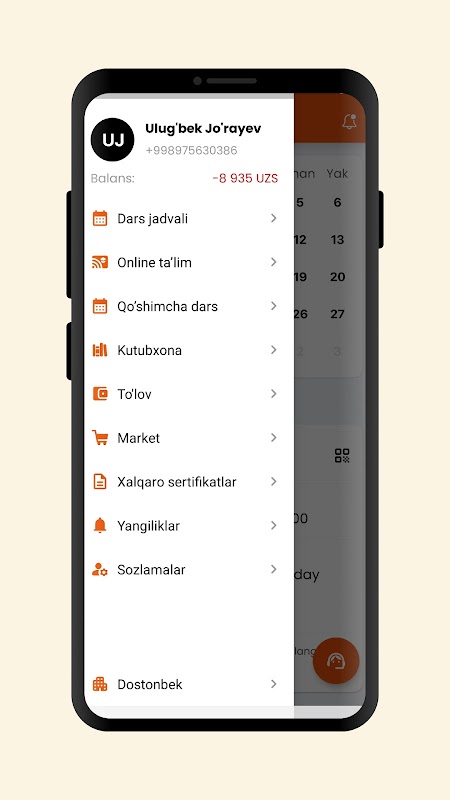Image resolution: width=450 pixels, height=800 pixels.
Task: Tap the Online ta'lim broadcast icon
Action: pyautogui.click(x=100, y=262)
